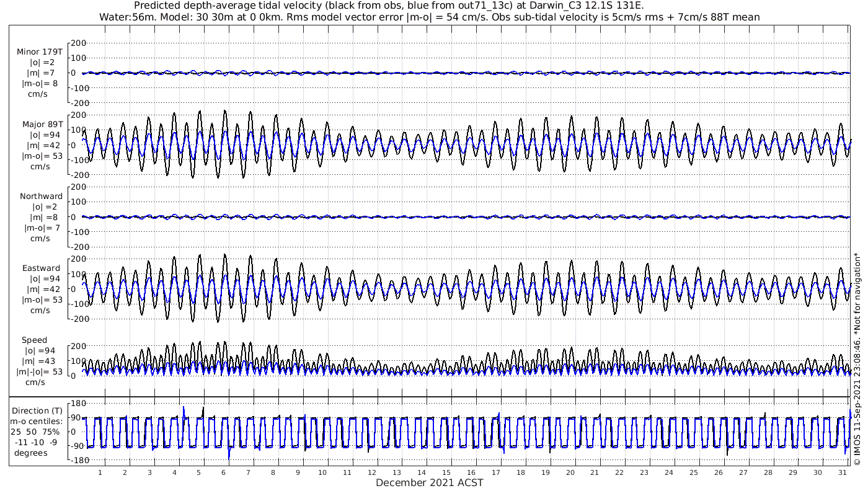Click the 'Speed' panel label

pyautogui.click(x=34, y=340)
